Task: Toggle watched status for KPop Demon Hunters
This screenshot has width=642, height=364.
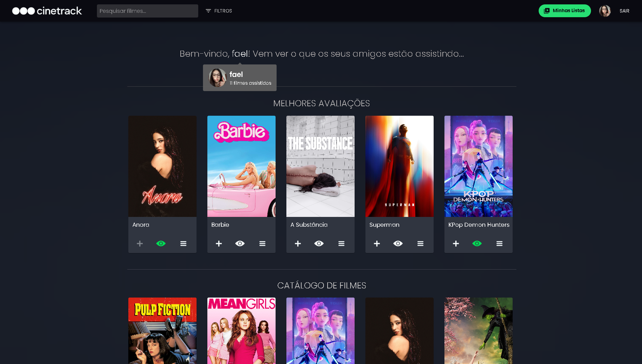Action: tap(477, 244)
